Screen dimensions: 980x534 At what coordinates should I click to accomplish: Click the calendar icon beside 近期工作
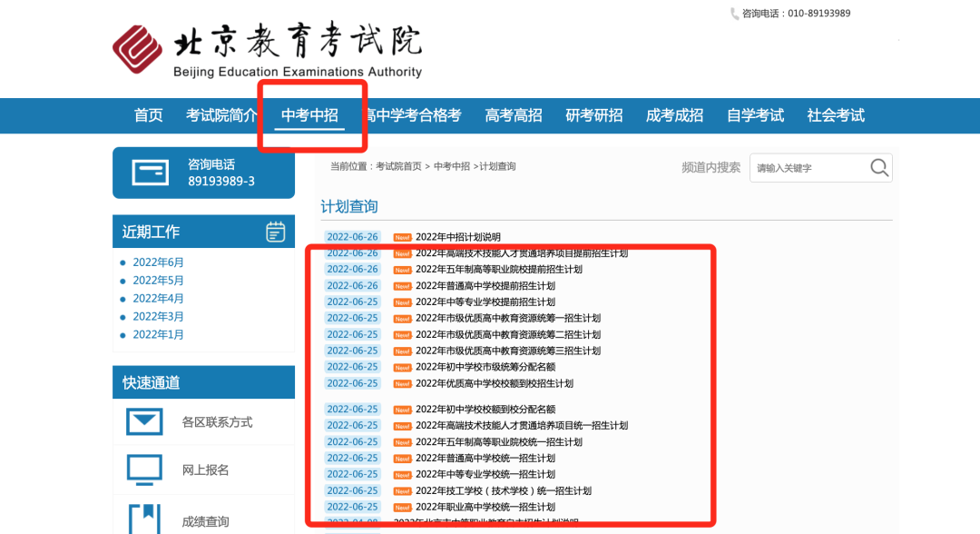click(276, 232)
